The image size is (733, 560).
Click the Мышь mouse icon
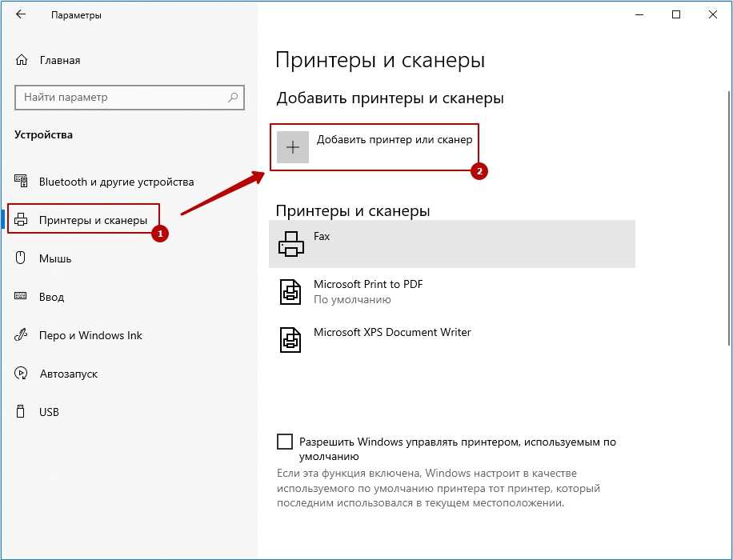[x=22, y=258]
